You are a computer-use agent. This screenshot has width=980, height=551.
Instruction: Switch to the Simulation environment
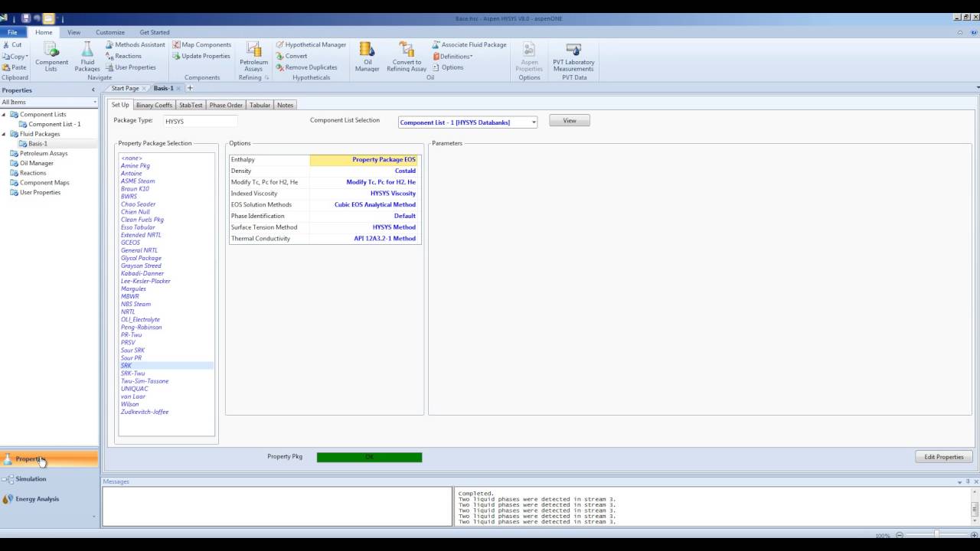[49, 479]
